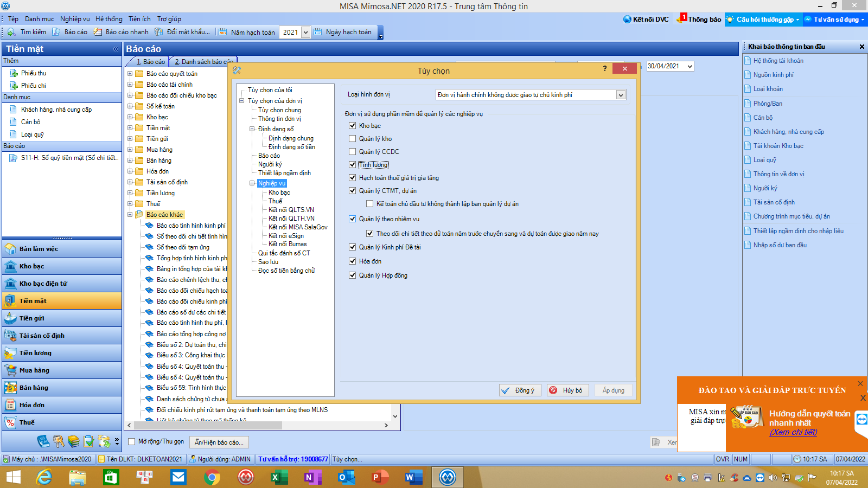Enable Mở rộng/Thu gọn checkbox
Image resolution: width=868 pixels, height=488 pixels.
point(131,442)
